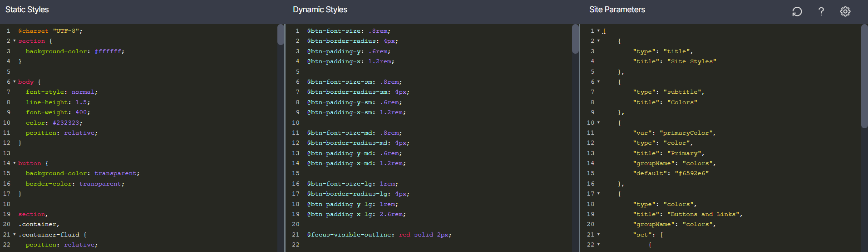Collapse the '.container-fluid' fold arrow on line 21
The height and width of the screenshot is (252, 868).
pos(15,235)
